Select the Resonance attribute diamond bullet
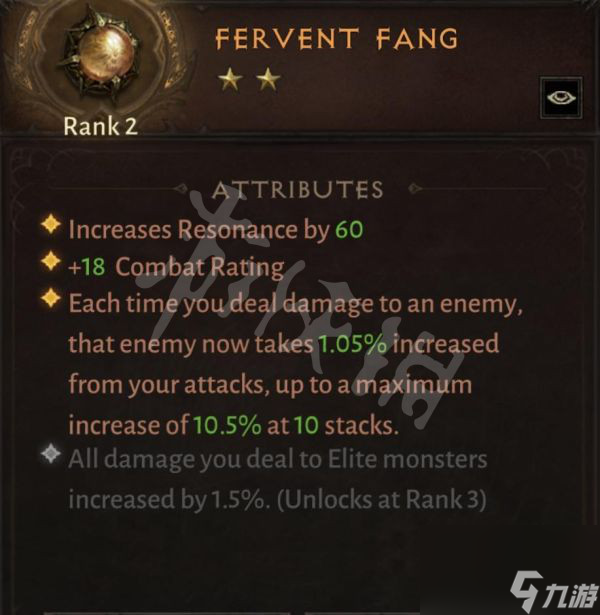 51,225
